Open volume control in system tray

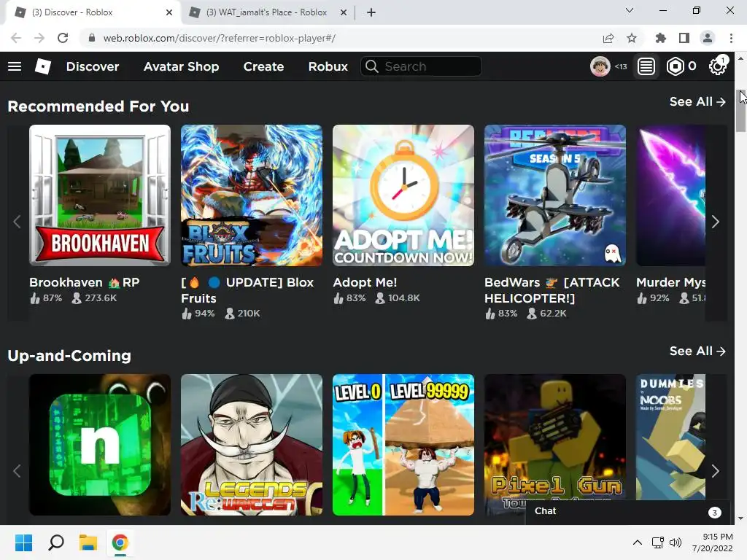pyautogui.click(x=676, y=542)
